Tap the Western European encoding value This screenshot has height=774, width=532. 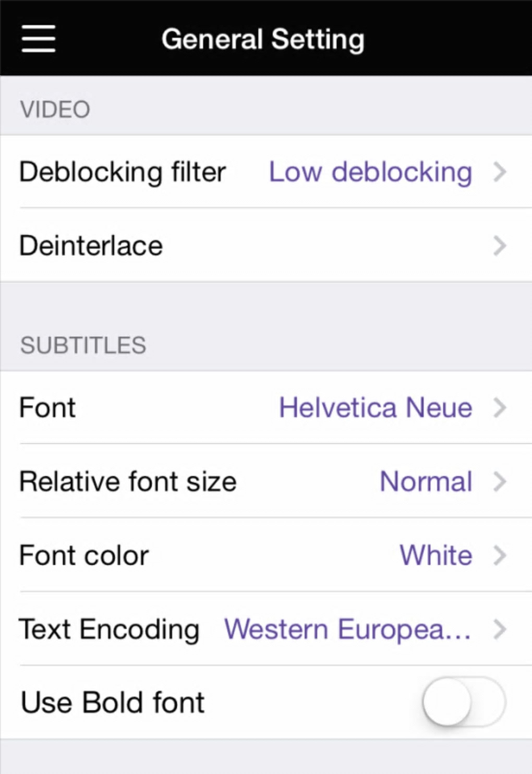click(x=347, y=630)
